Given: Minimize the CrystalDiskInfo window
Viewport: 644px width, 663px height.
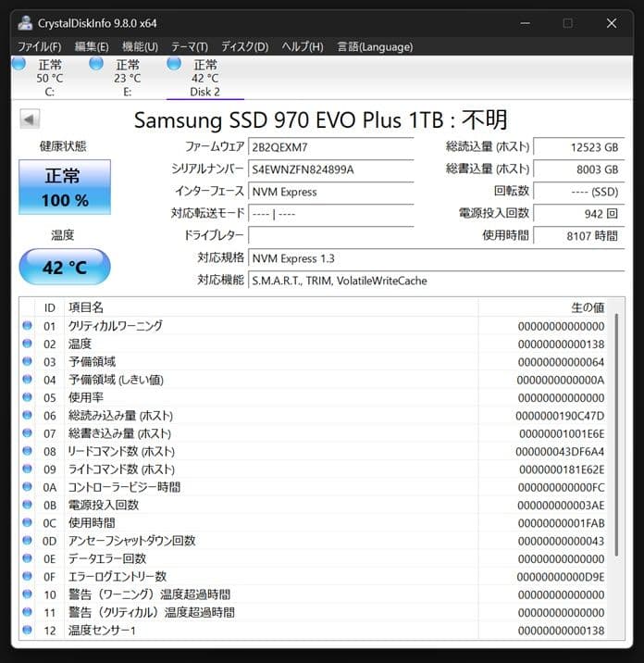Looking at the screenshot, I should [x=526, y=23].
